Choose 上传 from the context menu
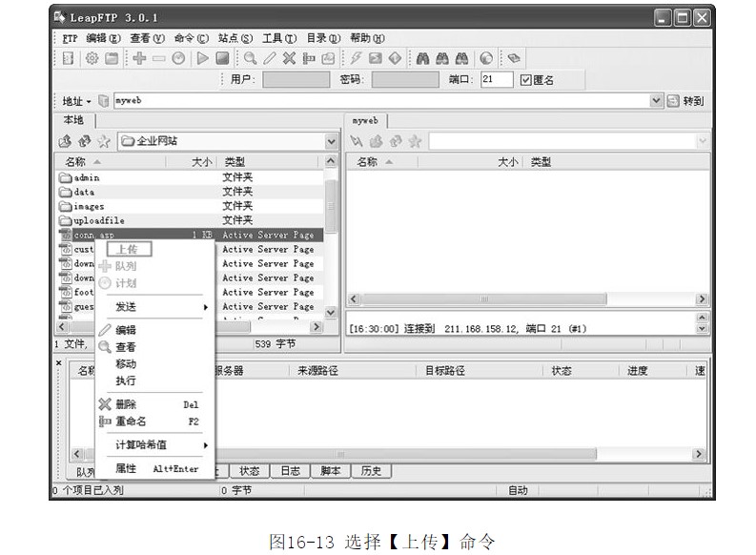Viewport: 756px width, 555px height. coord(128,249)
